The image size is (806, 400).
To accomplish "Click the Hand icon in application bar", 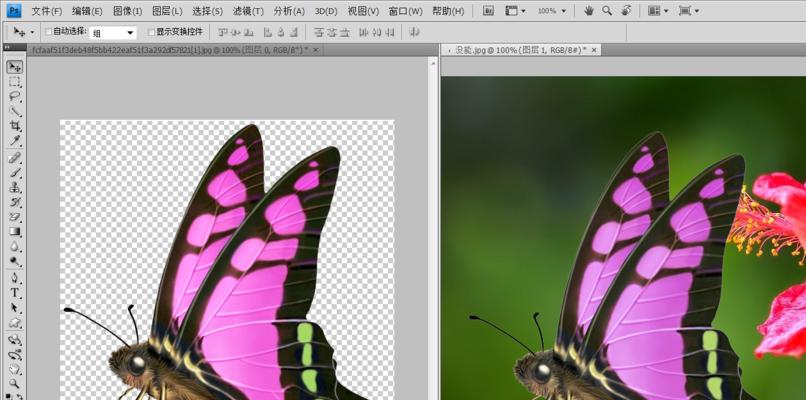I will (589, 11).
